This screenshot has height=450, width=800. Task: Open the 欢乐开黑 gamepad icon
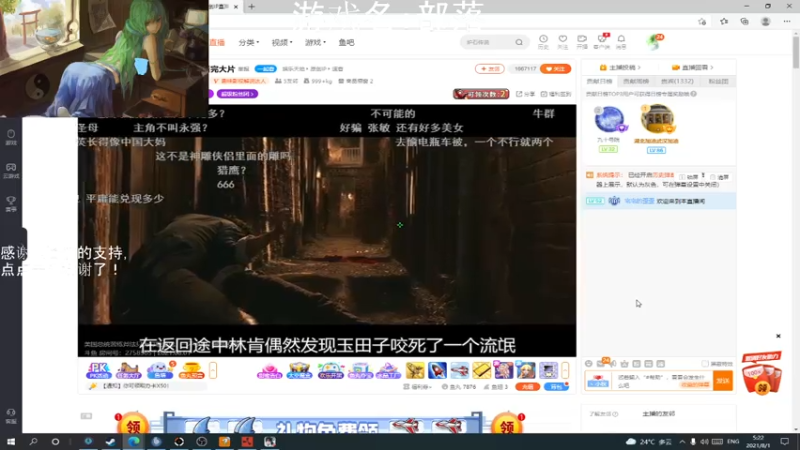(x=330, y=371)
